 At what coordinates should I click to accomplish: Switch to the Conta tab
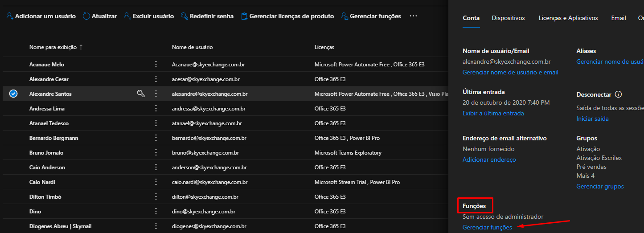471,18
